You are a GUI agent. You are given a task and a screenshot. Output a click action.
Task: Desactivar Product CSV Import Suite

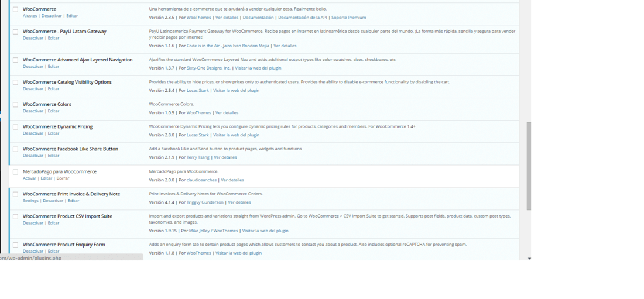[x=33, y=223]
